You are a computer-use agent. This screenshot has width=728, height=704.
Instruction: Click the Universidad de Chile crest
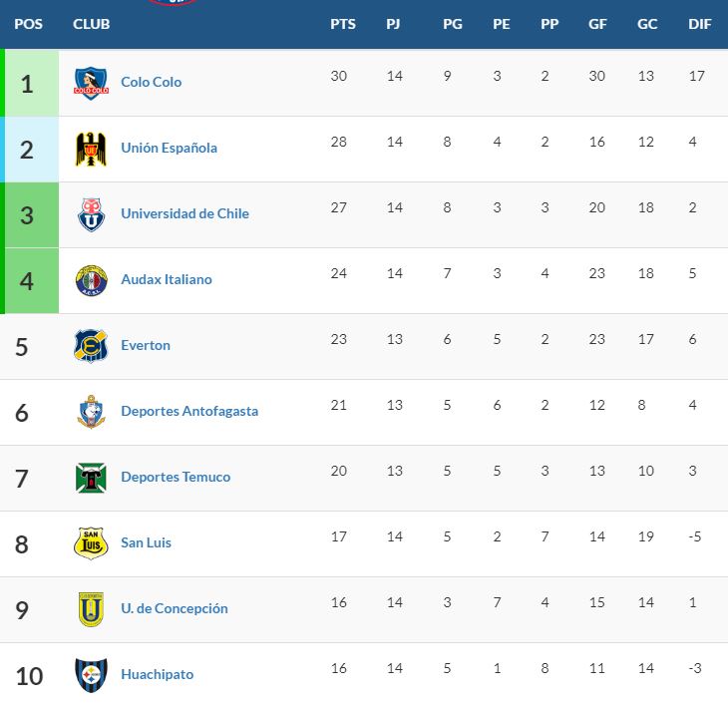pos(91,214)
